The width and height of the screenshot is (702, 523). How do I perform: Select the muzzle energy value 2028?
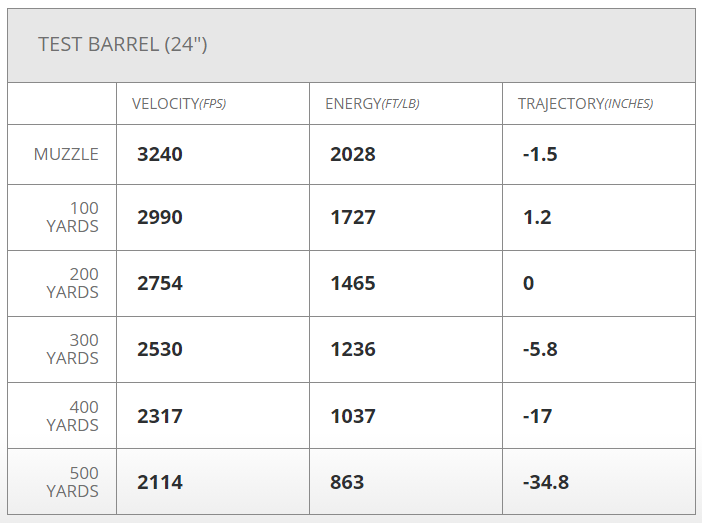pos(353,154)
